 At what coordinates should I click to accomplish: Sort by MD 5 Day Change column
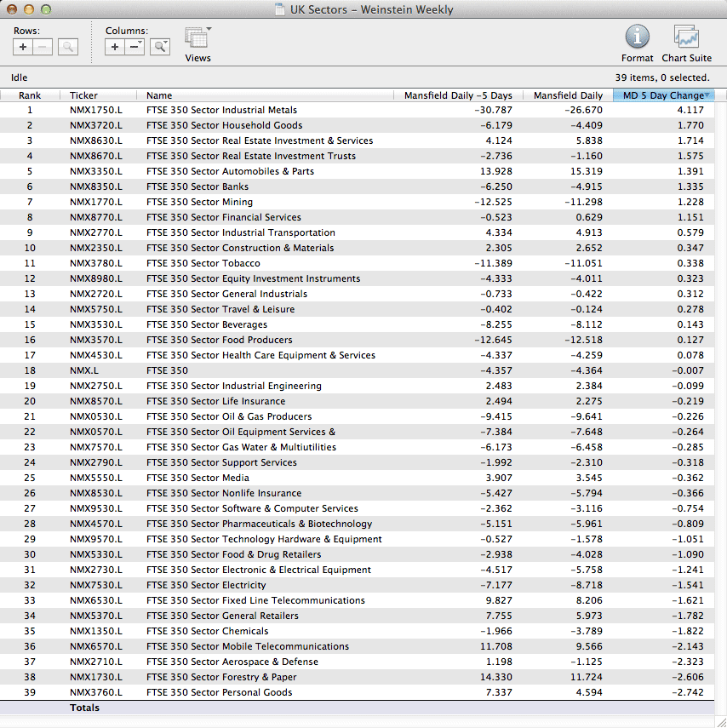click(x=663, y=95)
